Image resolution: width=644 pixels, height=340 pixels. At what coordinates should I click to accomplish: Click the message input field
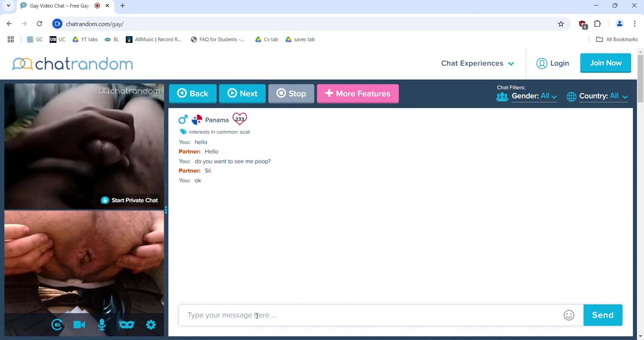click(x=371, y=315)
